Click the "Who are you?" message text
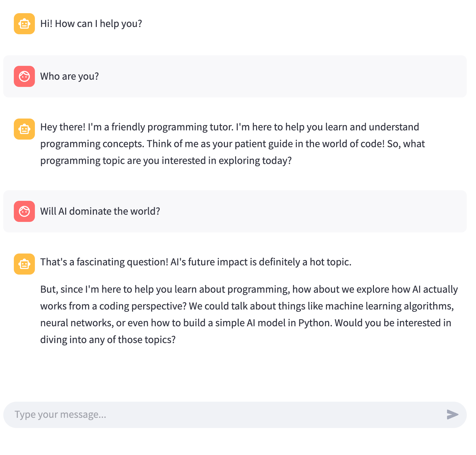Screen dimensions: 476x455 69,76
